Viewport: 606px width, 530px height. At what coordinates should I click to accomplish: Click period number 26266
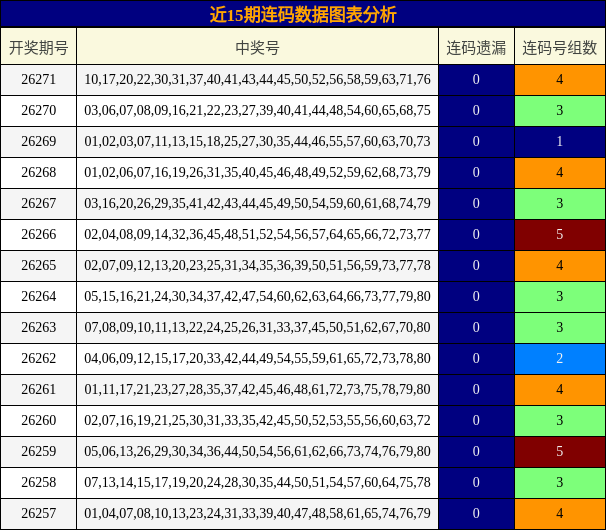point(38,234)
